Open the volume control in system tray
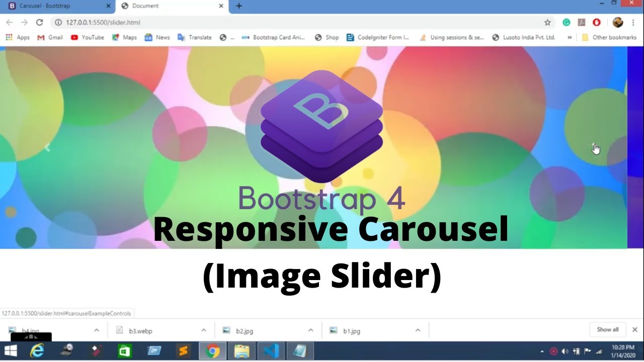Image resolution: width=644 pixels, height=362 pixels. (x=565, y=351)
